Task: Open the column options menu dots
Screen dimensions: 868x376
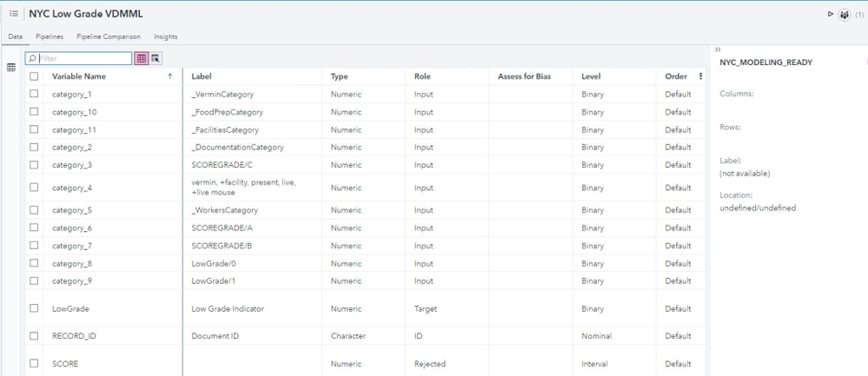Action: 701,76
